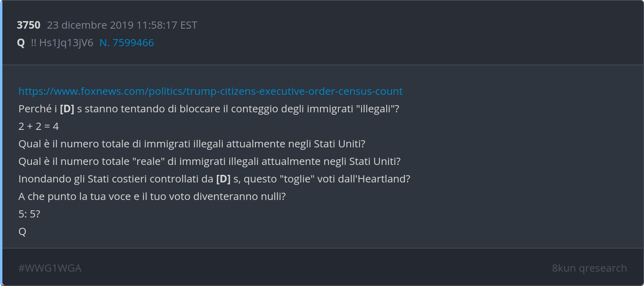Click the timestamp 23 dicembre 2019
The image size is (644, 286).
coord(90,25)
